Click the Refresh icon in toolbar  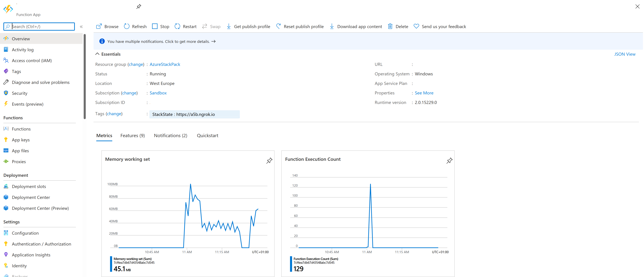127,26
